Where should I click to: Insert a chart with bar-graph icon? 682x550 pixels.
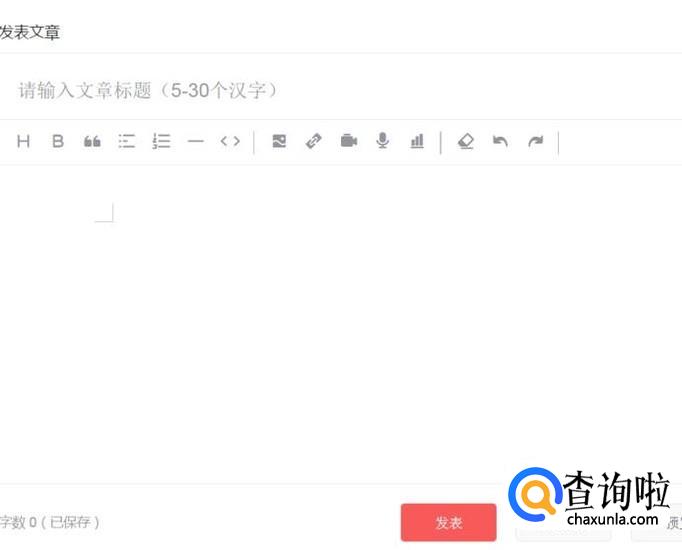click(x=417, y=141)
